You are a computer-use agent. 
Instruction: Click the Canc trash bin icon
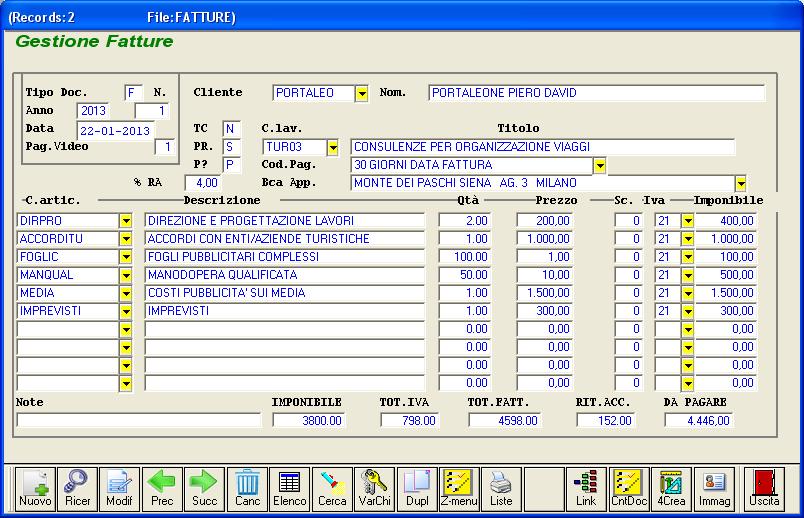click(x=247, y=489)
